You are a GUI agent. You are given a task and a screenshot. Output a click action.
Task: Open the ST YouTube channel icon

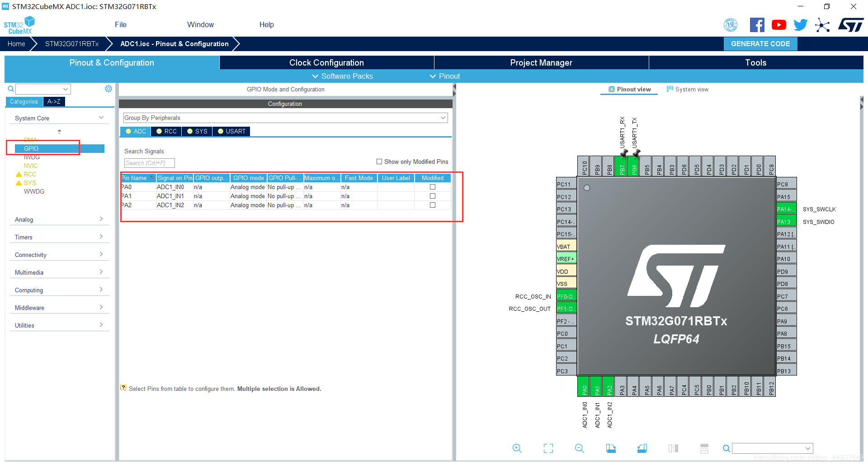778,25
